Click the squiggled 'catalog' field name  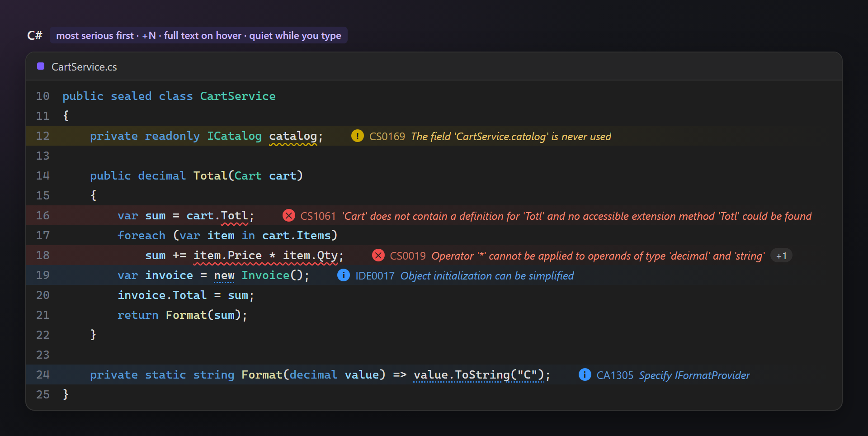[293, 136]
